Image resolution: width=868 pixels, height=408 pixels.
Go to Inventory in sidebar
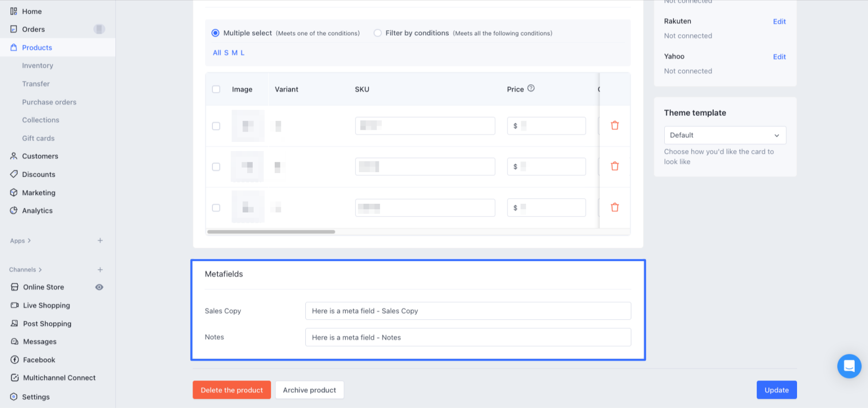[37, 65]
